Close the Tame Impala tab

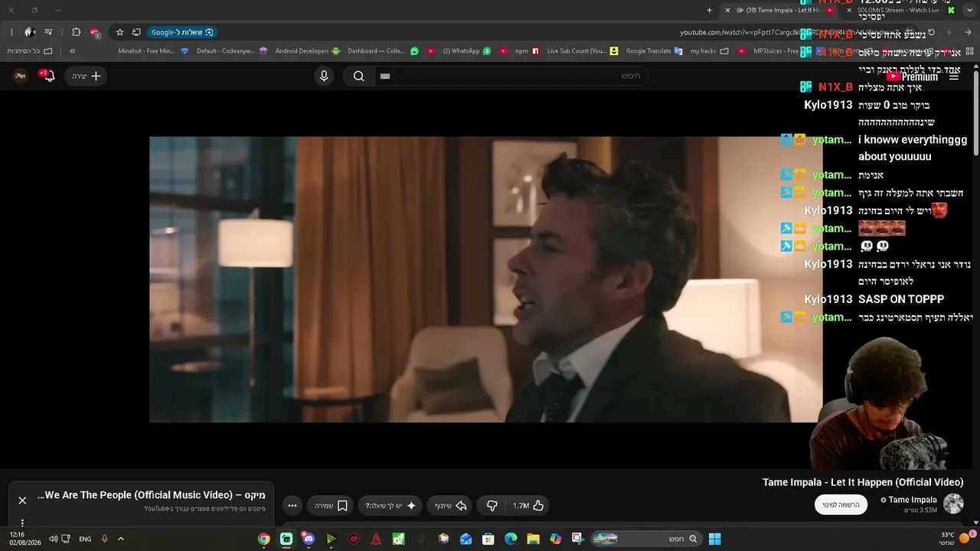[x=728, y=11]
